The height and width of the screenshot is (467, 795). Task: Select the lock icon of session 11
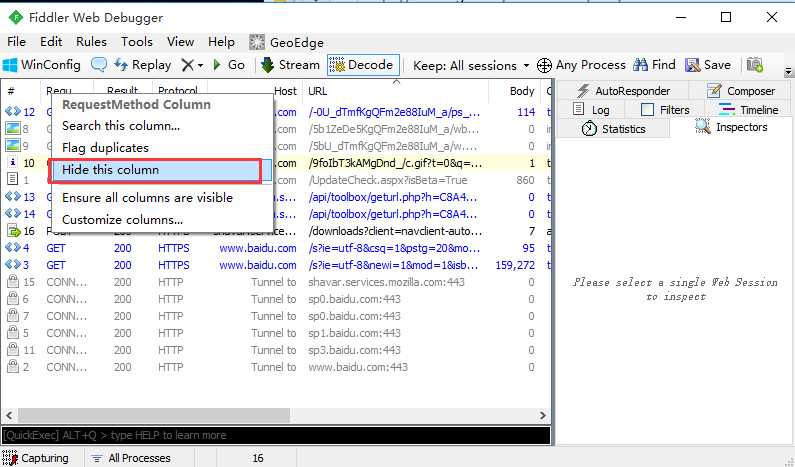pos(13,349)
